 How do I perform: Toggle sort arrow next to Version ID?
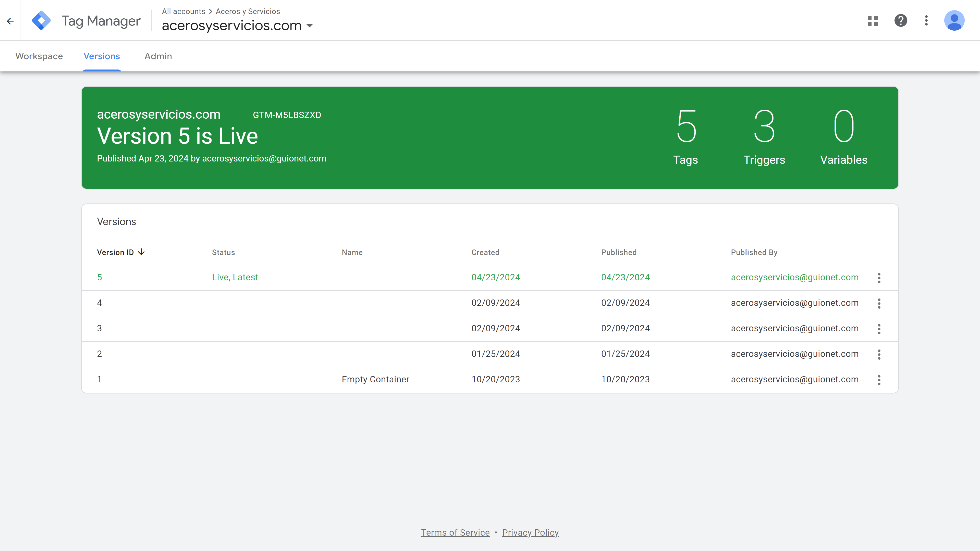click(141, 252)
